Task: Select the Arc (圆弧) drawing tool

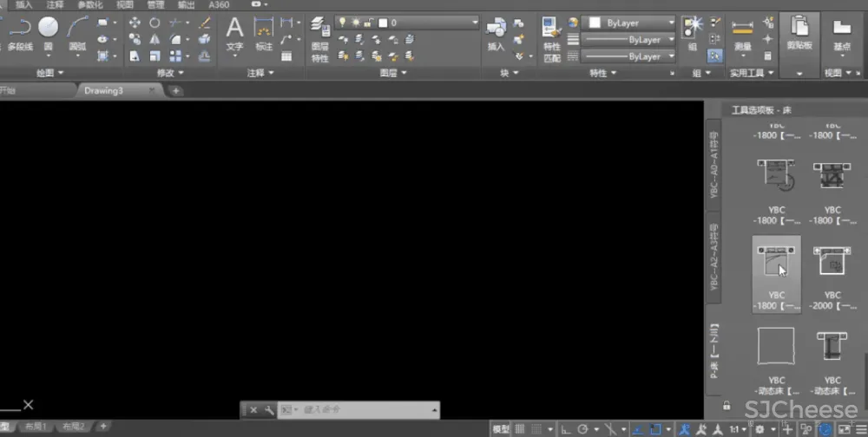Action: [x=78, y=33]
